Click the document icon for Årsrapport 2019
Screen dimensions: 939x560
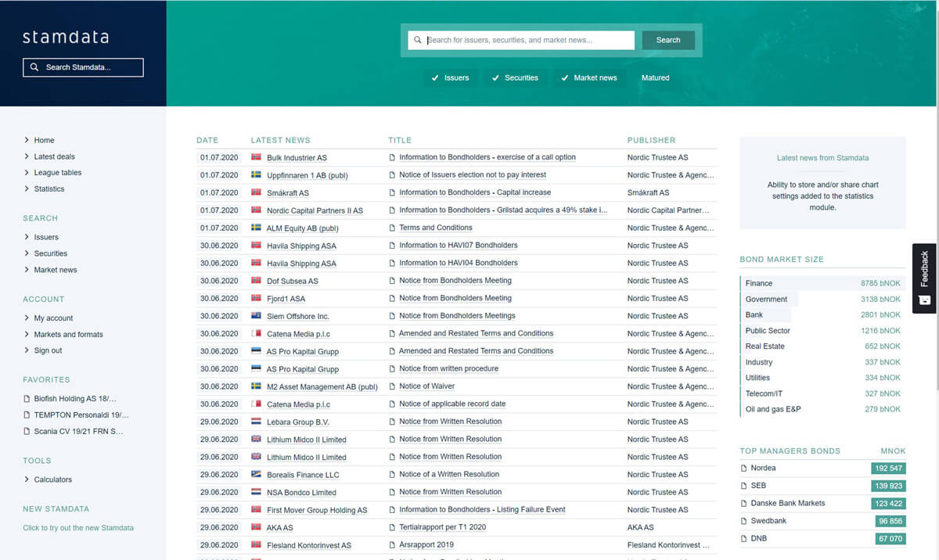393,545
